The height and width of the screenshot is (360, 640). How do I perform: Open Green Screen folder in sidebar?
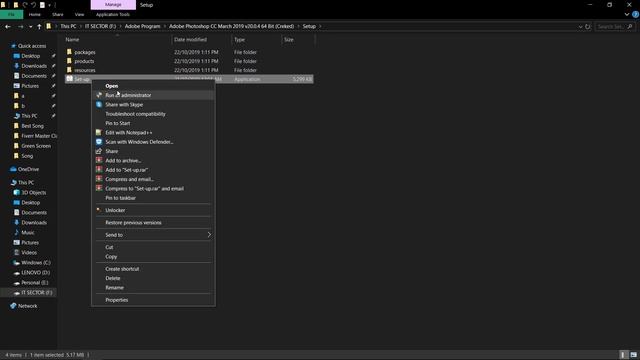tap(36, 146)
